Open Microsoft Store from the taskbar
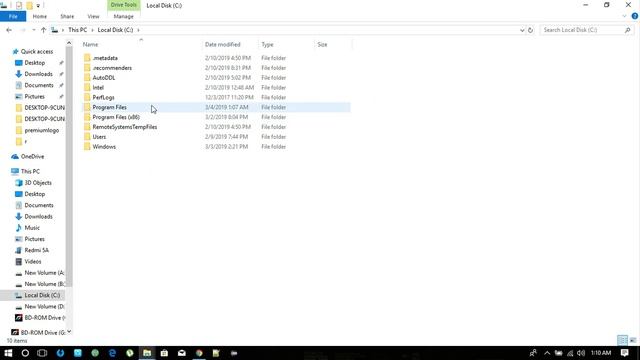Screen dimensions: 640x360 pyautogui.click(x=164, y=353)
